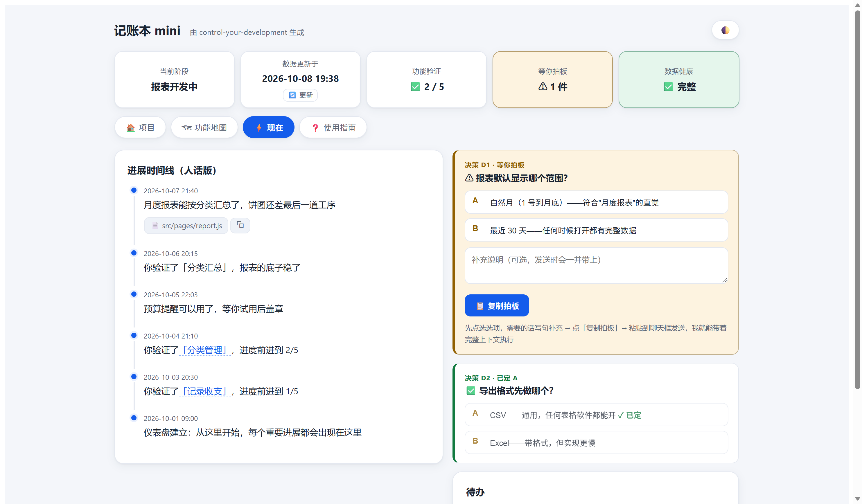The height and width of the screenshot is (504, 862).
Task: Click the text 你验证了「分类汇总」，报表的底子稳了
Action: (x=222, y=267)
